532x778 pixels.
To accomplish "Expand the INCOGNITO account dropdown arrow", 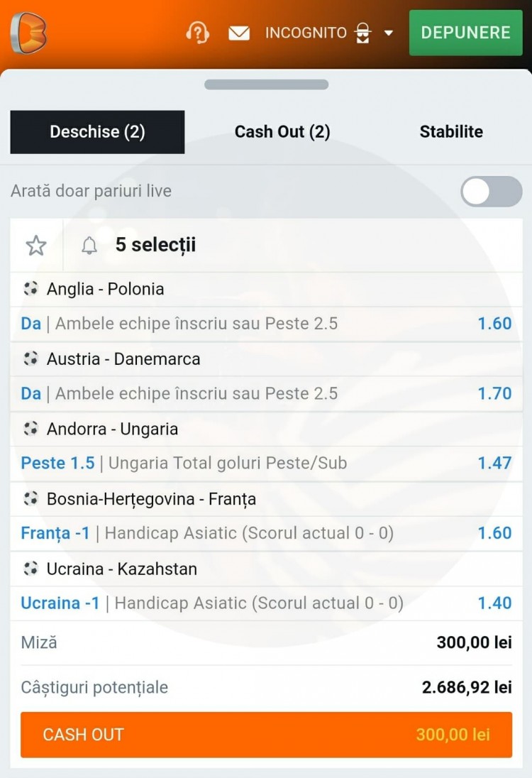I will point(388,33).
